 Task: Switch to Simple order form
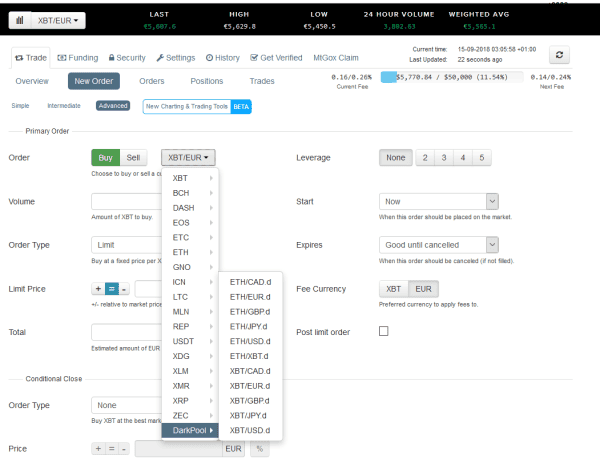tap(20, 106)
